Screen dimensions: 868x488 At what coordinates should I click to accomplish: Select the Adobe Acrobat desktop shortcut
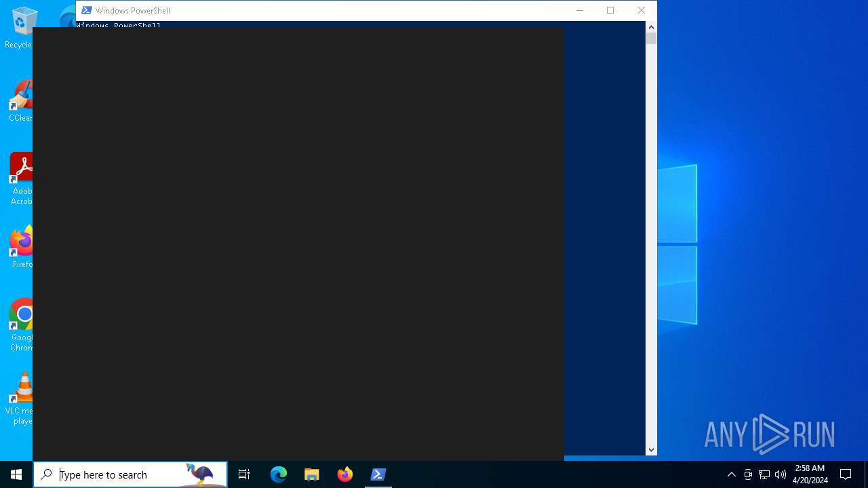[20, 179]
